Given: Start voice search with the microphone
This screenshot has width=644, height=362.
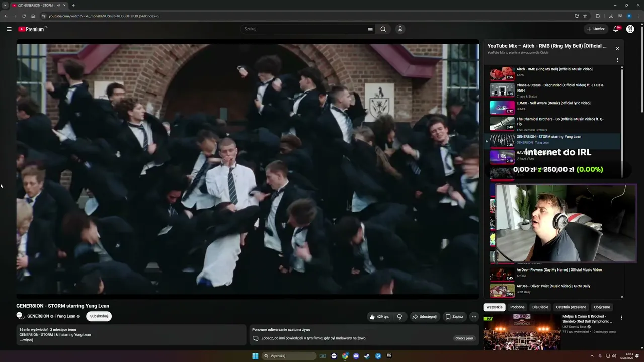Looking at the screenshot, I should click(400, 29).
